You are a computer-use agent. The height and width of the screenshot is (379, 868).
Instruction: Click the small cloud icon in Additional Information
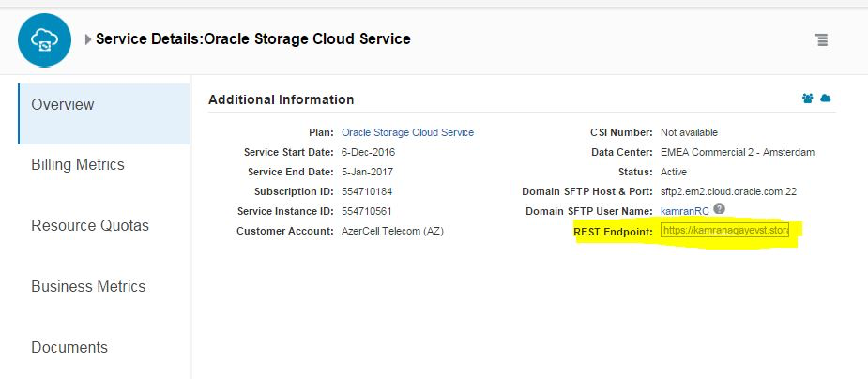(826, 99)
